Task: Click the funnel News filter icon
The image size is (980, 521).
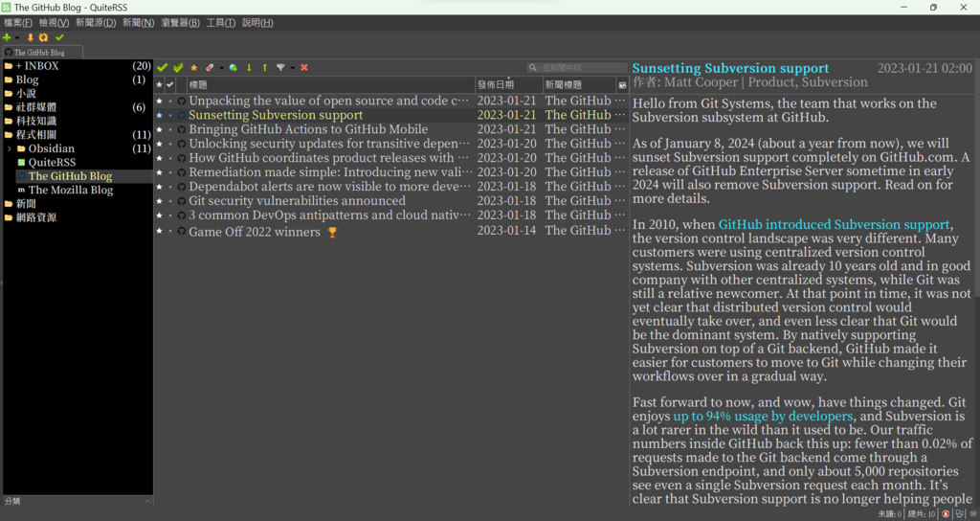Action: point(280,68)
